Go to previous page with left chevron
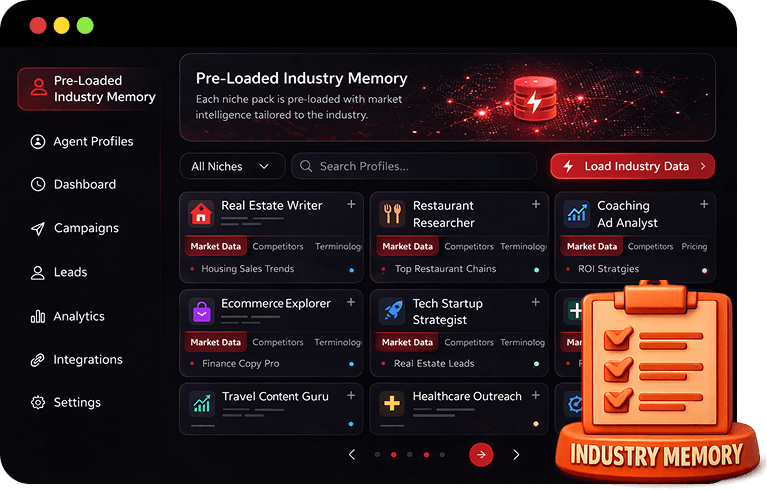 (352, 455)
